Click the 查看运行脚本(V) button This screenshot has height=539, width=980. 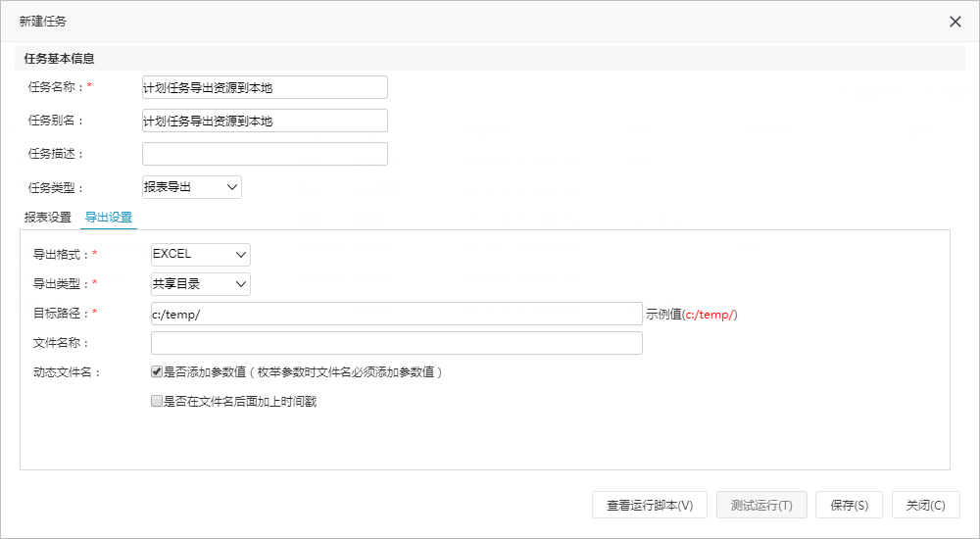coord(650,505)
